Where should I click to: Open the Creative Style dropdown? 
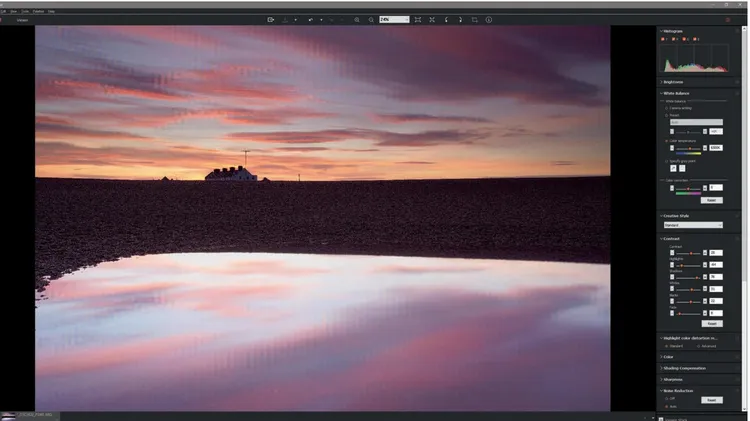pos(694,225)
